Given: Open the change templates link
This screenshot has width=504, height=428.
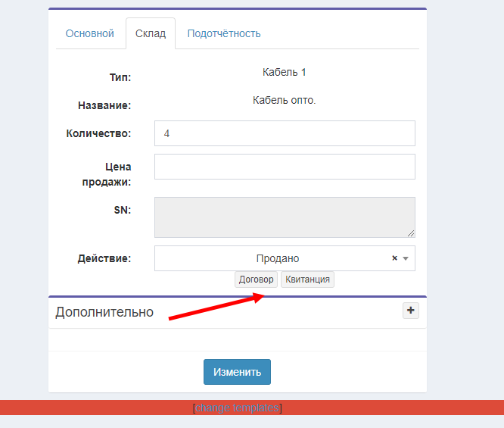Looking at the screenshot, I should coord(238,408).
